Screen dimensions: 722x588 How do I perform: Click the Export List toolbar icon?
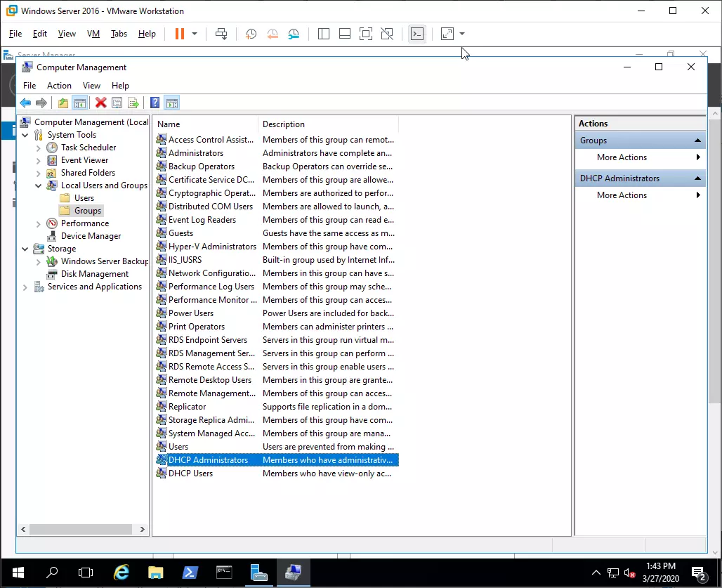coord(133,103)
